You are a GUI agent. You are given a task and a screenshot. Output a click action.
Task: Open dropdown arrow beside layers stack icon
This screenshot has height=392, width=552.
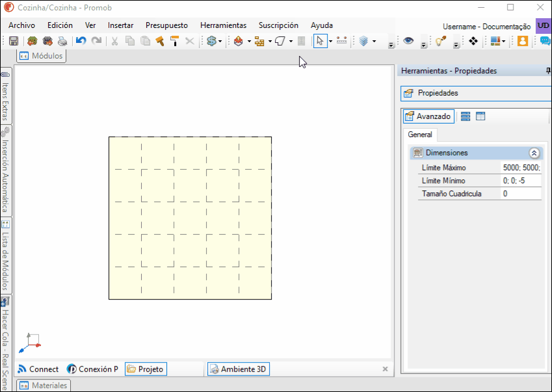click(x=374, y=41)
